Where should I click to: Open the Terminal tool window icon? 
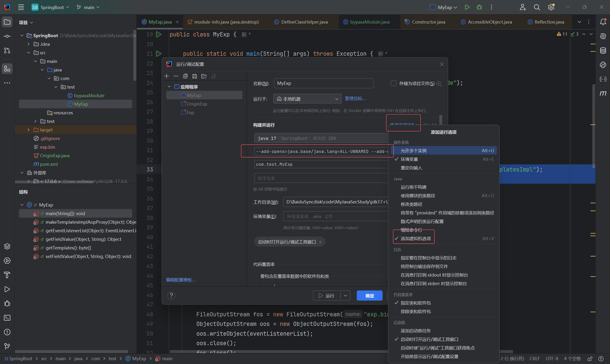[x=7, y=318]
